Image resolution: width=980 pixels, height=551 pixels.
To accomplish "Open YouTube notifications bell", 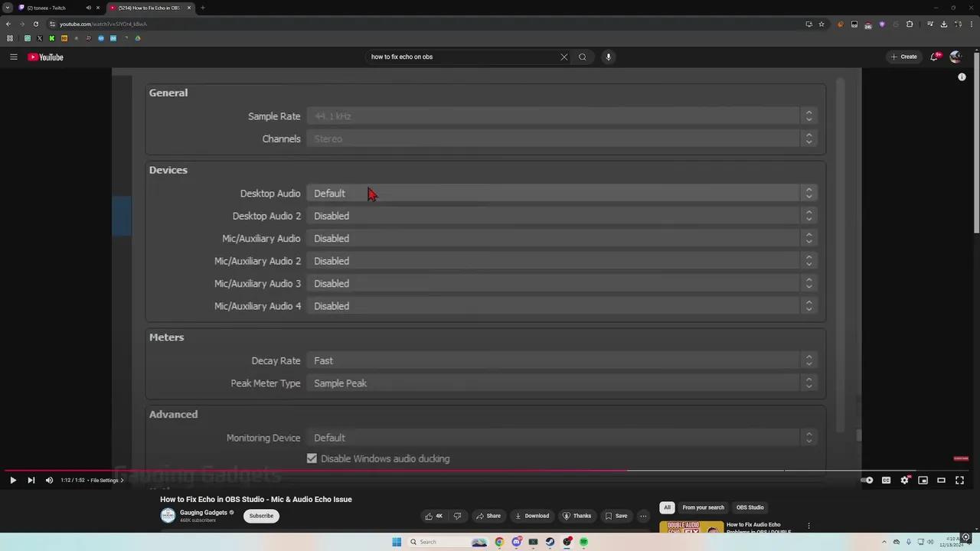I will pyautogui.click(x=935, y=57).
